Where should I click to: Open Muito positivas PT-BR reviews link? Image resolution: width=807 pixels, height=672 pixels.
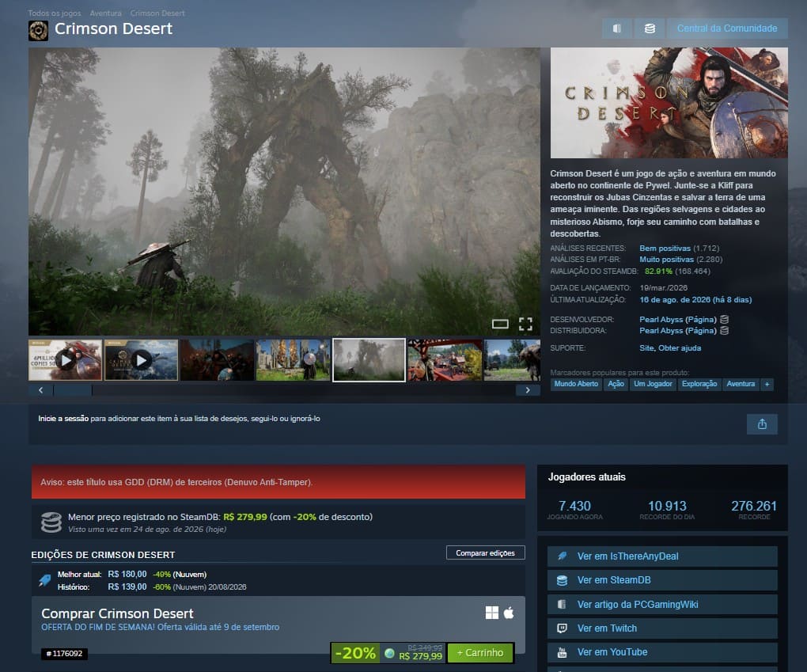[x=666, y=260]
